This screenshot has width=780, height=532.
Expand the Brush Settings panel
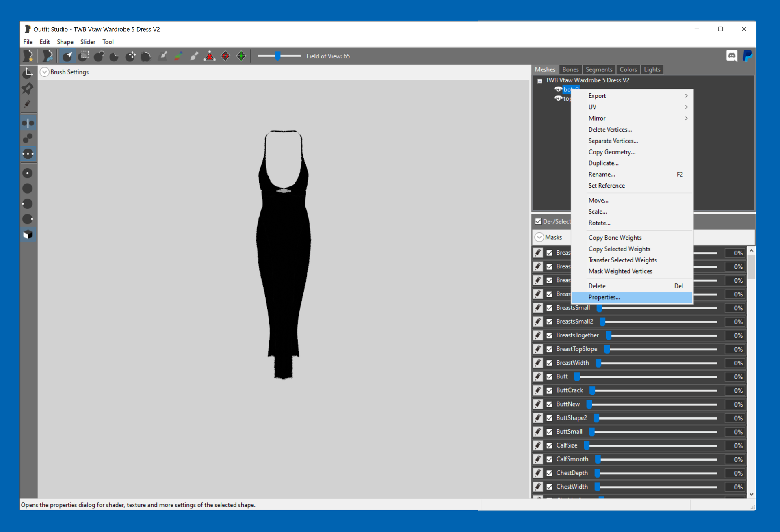pyautogui.click(x=45, y=72)
